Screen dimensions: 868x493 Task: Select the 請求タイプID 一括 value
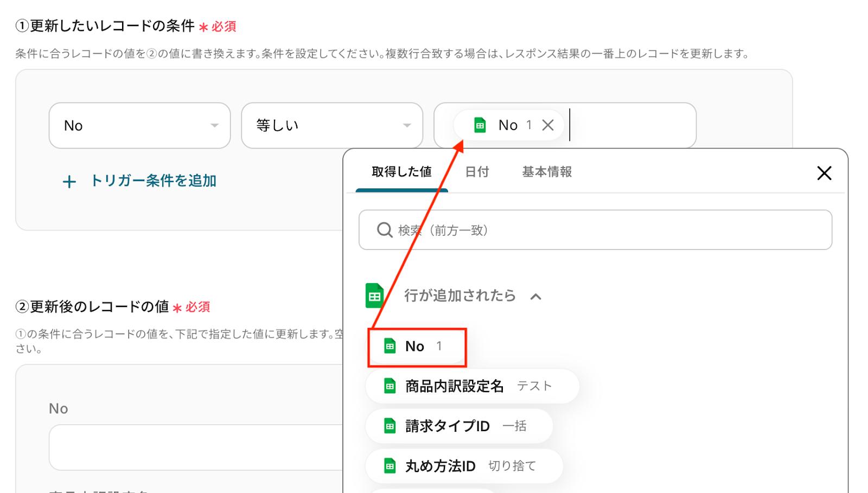coord(459,426)
